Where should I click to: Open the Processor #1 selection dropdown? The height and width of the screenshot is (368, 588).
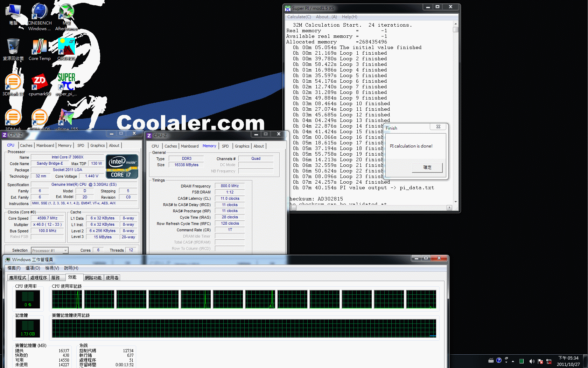(49, 250)
